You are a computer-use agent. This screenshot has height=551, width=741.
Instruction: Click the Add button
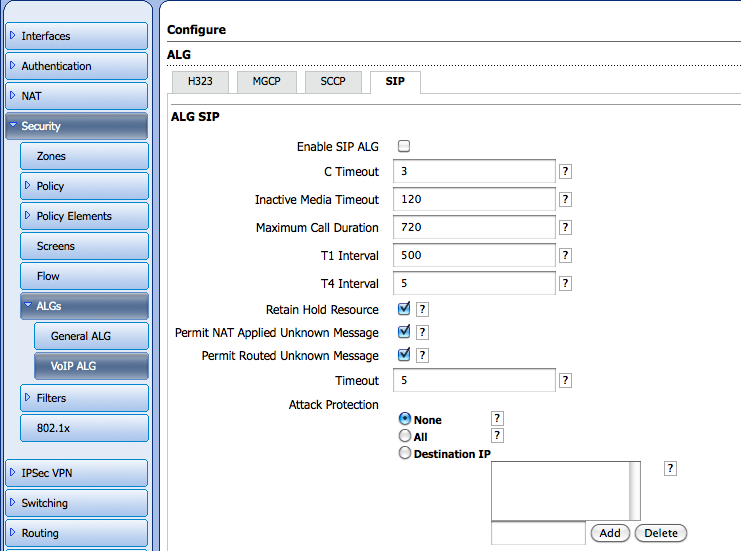pos(610,533)
